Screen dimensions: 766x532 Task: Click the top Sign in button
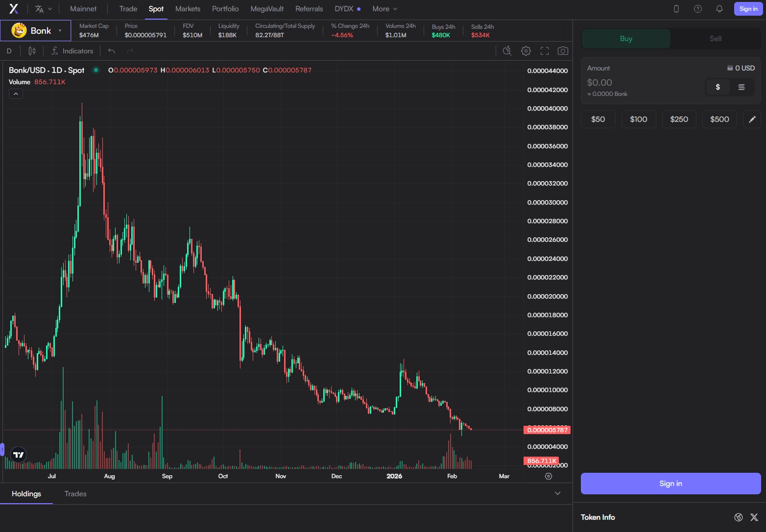tap(748, 9)
